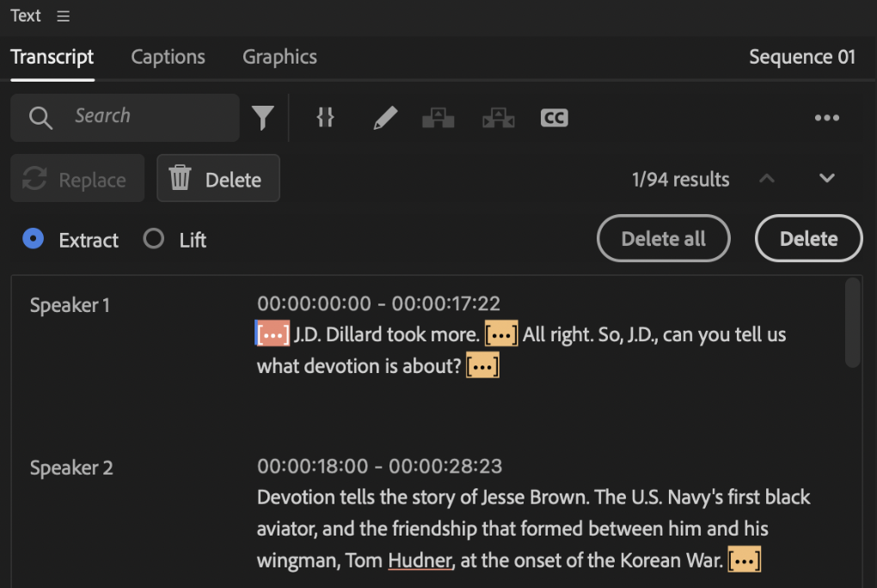Viewport: 877px width, 588px height.
Task: Open the More options ellipsis menu
Action: pyautogui.click(x=826, y=117)
